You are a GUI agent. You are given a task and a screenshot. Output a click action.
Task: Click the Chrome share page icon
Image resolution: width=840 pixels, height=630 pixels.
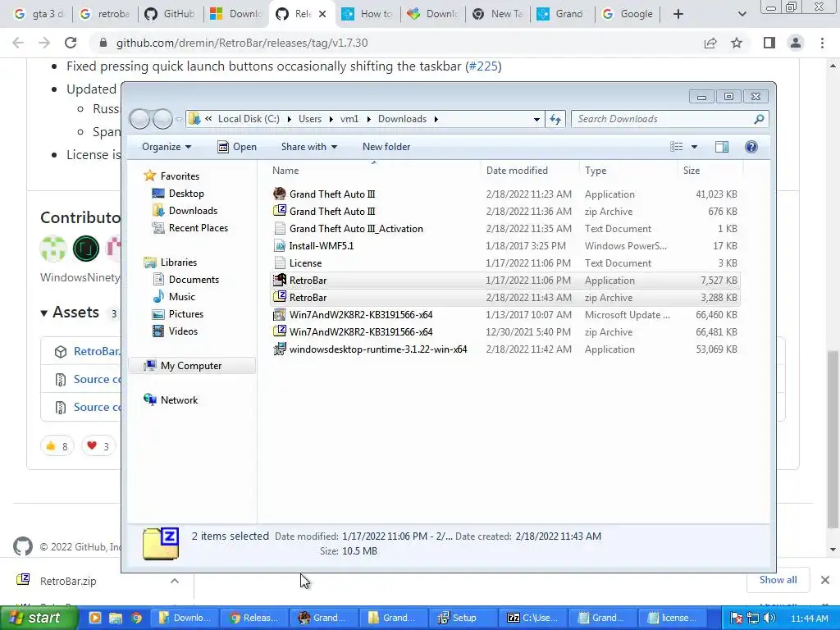tap(710, 43)
